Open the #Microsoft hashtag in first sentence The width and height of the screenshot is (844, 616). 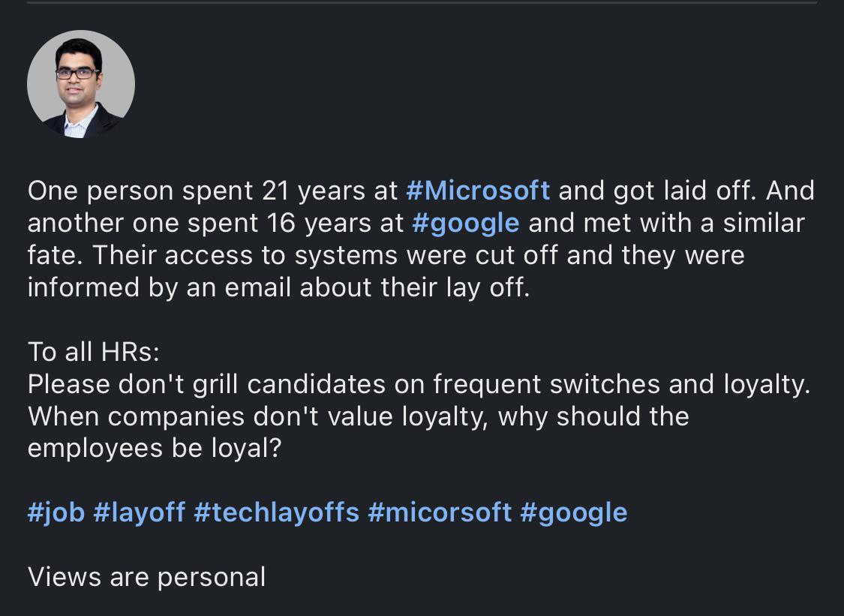click(x=478, y=191)
